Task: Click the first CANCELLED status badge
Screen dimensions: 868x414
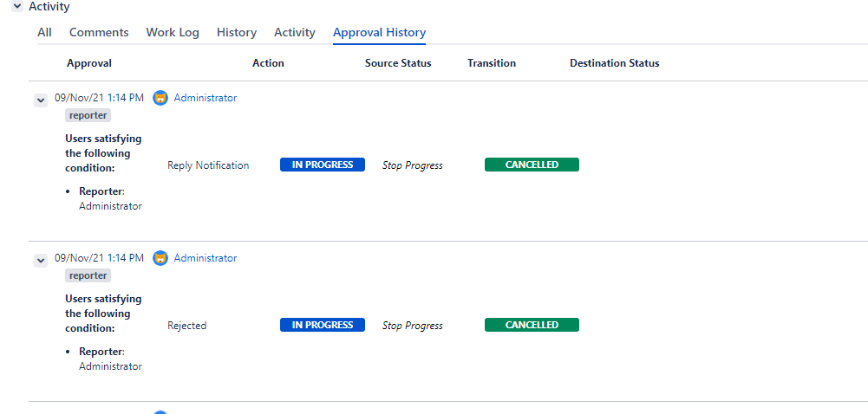Action: pyautogui.click(x=532, y=165)
